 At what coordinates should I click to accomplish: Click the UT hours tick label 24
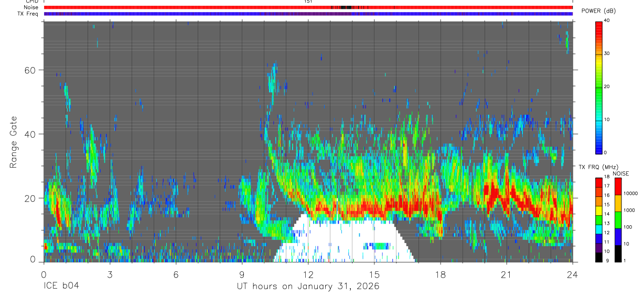coord(572,274)
